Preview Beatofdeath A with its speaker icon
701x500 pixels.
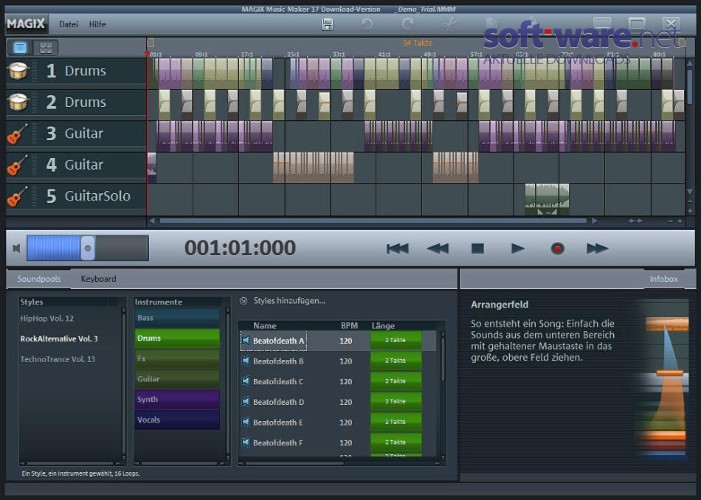(x=245, y=341)
